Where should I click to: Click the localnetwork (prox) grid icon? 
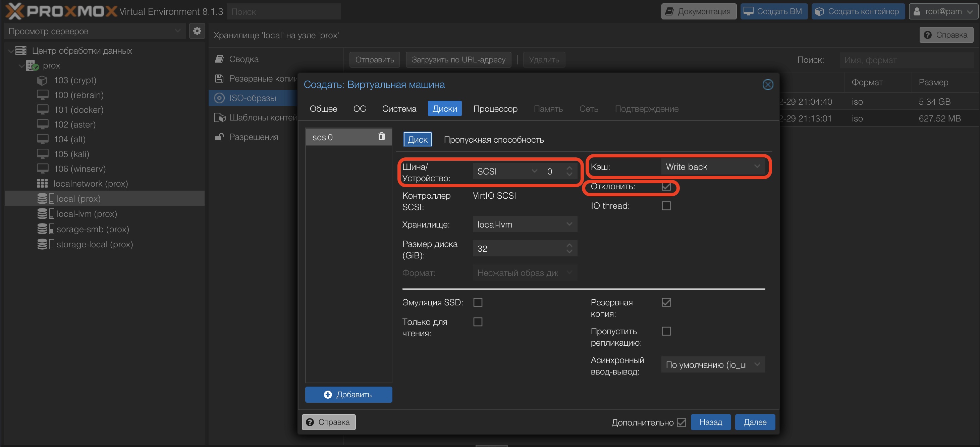click(x=42, y=184)
